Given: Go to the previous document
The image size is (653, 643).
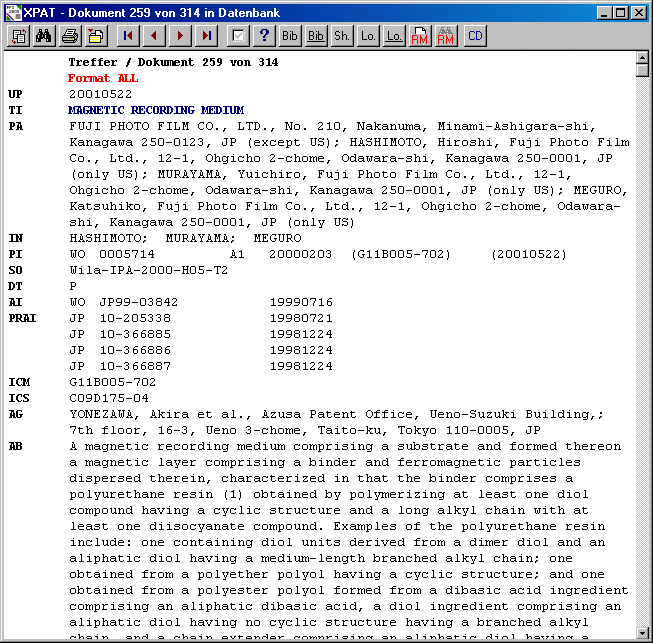Looking at the screenshot, I should [154, 37].
